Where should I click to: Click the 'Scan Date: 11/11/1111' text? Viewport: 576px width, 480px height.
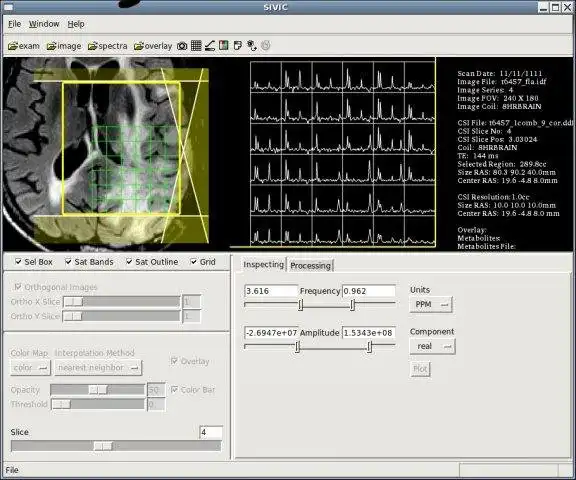[x=500, y=73]
